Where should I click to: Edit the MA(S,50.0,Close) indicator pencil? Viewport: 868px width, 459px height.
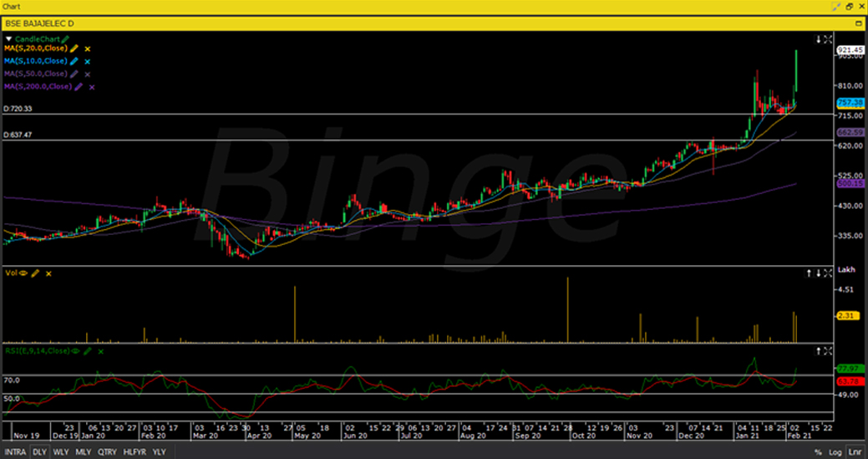click(74, 74)
